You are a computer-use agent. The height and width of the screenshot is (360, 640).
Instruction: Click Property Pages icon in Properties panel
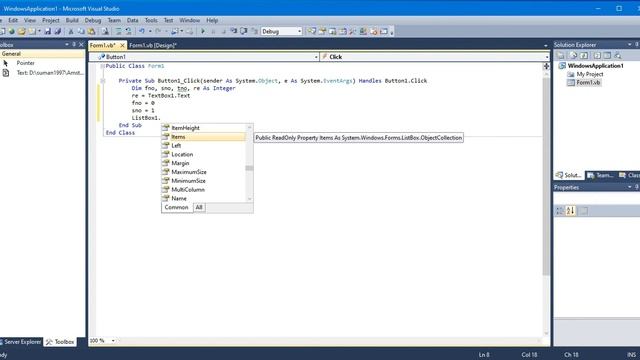tap(584, 211)
